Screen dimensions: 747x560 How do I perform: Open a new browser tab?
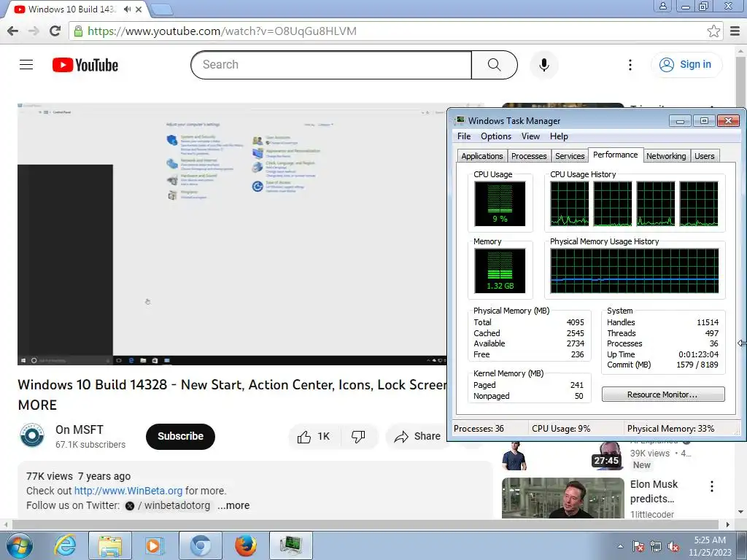point(162,9)
